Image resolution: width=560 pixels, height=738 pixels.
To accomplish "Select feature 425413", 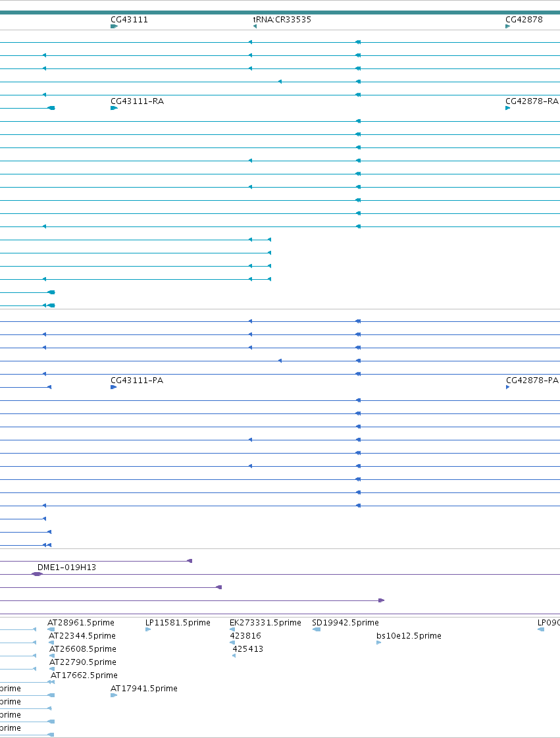I will click(x=247, y=649).
